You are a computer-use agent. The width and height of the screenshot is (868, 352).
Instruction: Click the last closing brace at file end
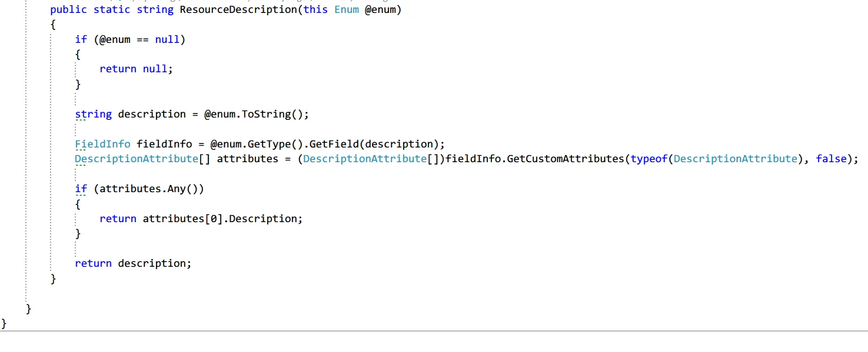[x=4, y=323]
